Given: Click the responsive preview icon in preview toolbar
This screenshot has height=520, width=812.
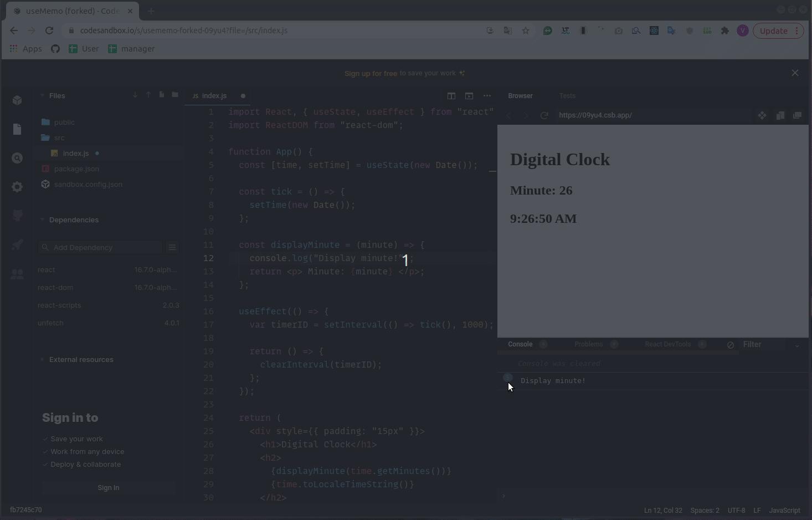Looking at the screenshot, I should click(780, 115).
